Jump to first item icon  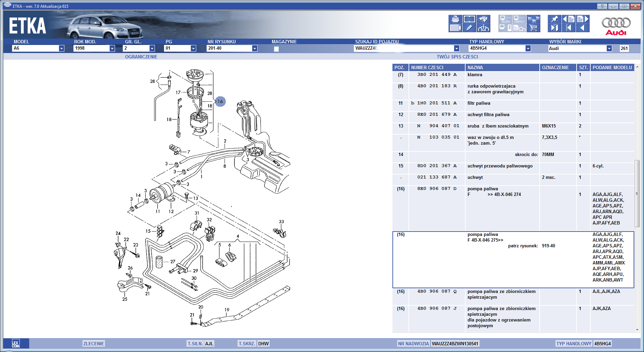point(569,28)
